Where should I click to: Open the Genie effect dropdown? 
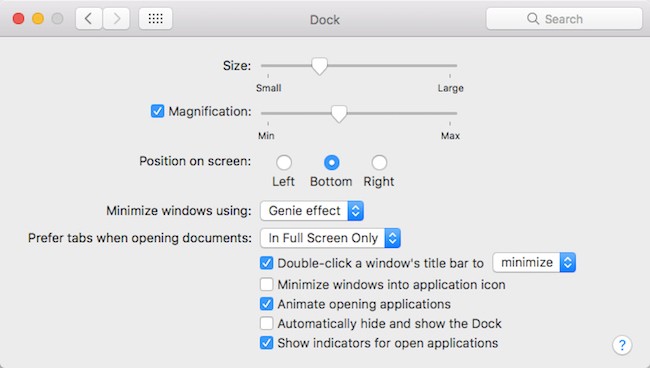pyautogui.click(x=312, y=211)
